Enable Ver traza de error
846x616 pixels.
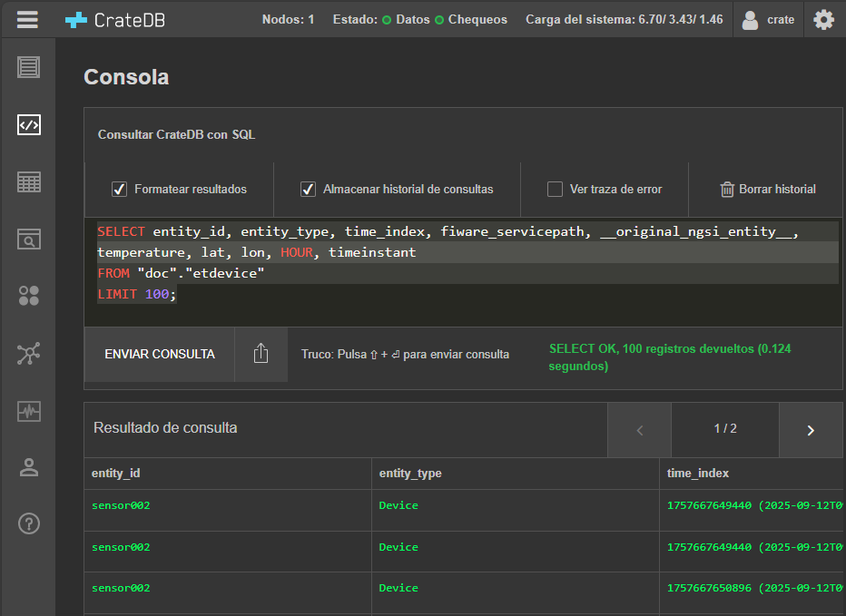click(x=555, y=190)
